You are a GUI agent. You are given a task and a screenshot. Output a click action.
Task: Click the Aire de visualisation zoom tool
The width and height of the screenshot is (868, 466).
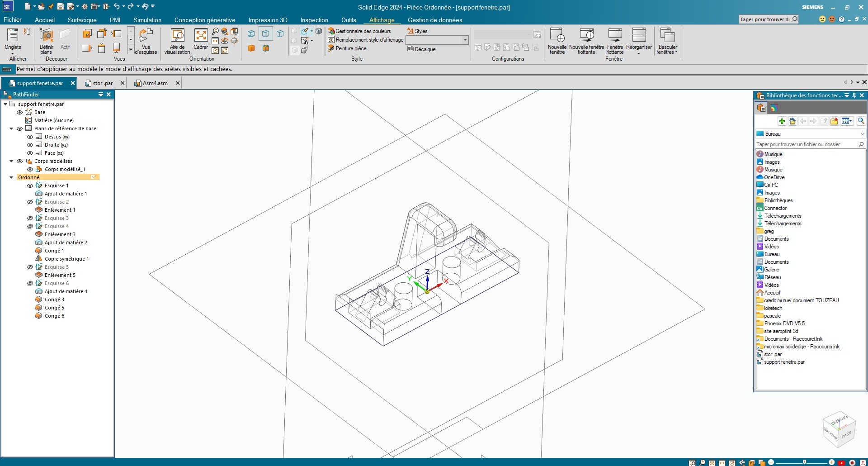point(177,41)
